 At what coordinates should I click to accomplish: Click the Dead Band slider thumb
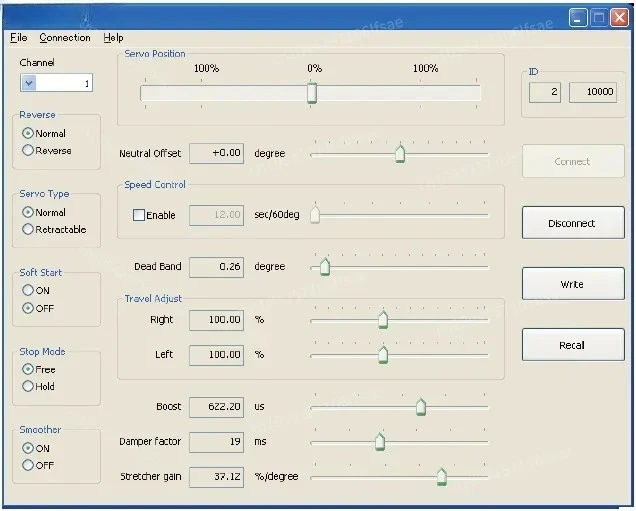click(x=324, y=267)
